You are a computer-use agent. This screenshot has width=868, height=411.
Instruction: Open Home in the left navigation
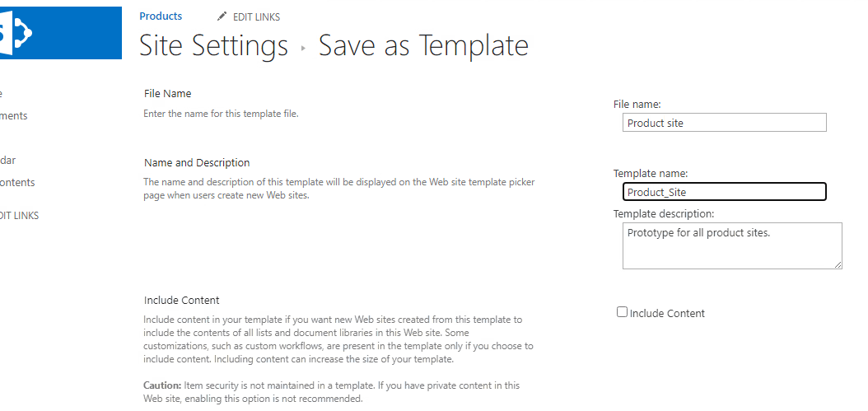(x=1, y=94)
